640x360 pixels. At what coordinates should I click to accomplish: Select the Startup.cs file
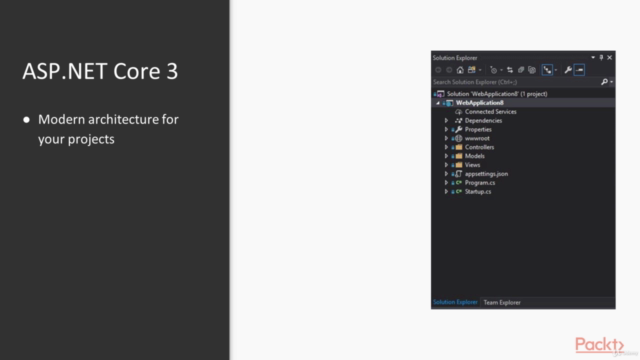[478, 191]
